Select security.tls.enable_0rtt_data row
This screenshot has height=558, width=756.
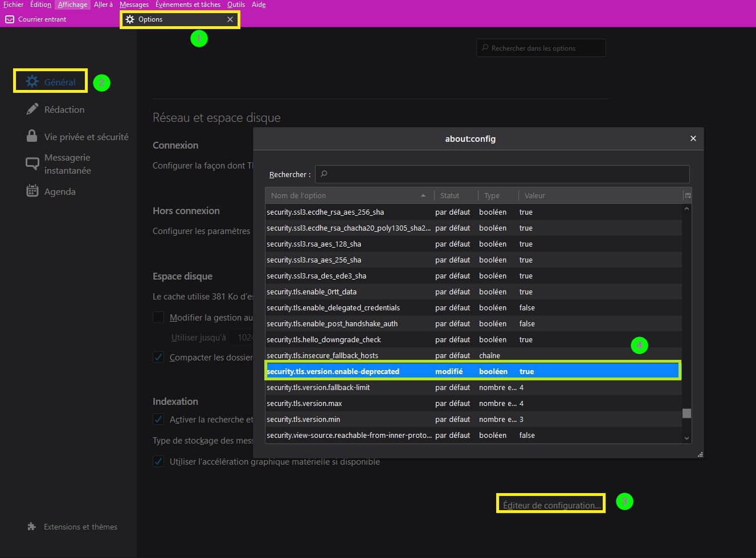(473, 292)
